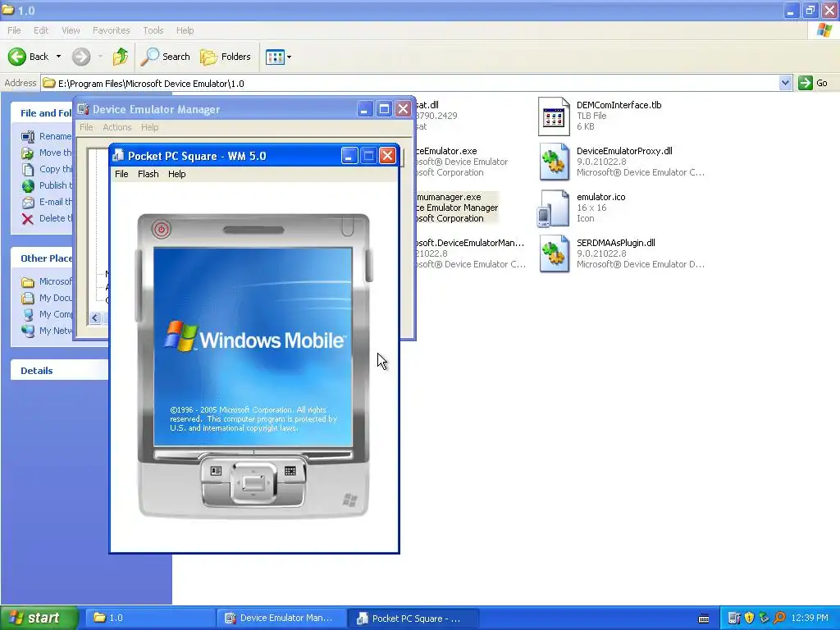The width and height of the screenshot is (840, 630).
Task: Open View menu in Explorer window
Action: tap(71, 30)
